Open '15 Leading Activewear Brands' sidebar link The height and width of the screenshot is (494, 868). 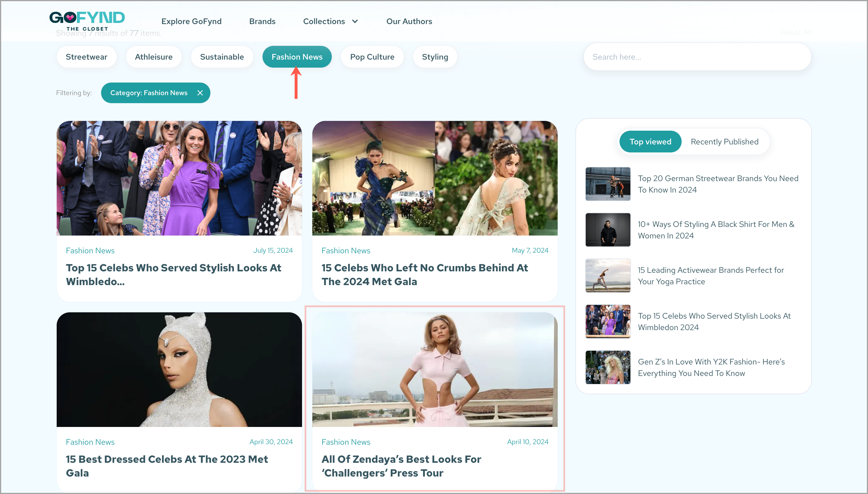point(711,275)
